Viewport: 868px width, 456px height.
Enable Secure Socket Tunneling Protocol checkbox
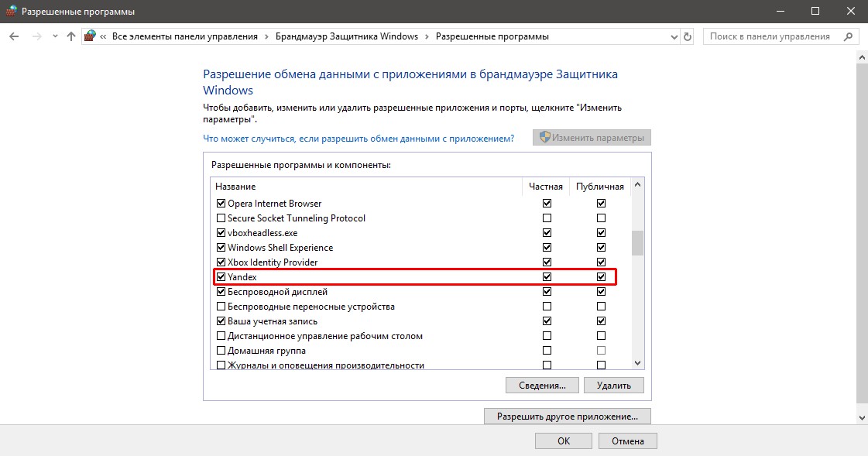tap(221, 218)
